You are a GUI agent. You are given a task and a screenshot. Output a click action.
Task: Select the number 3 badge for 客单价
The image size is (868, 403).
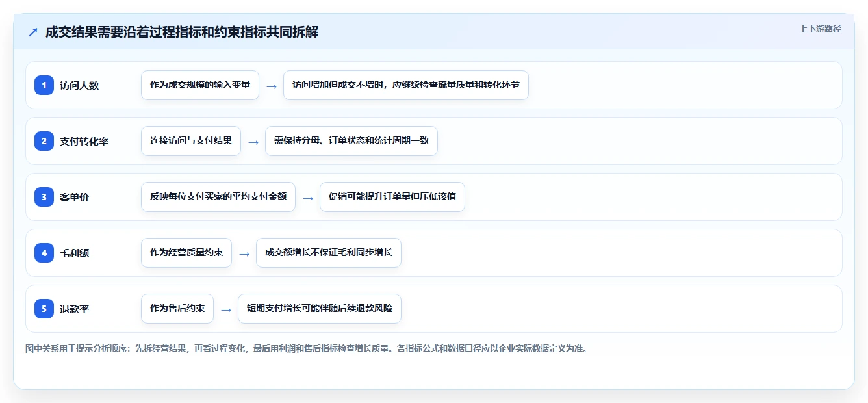44,197
